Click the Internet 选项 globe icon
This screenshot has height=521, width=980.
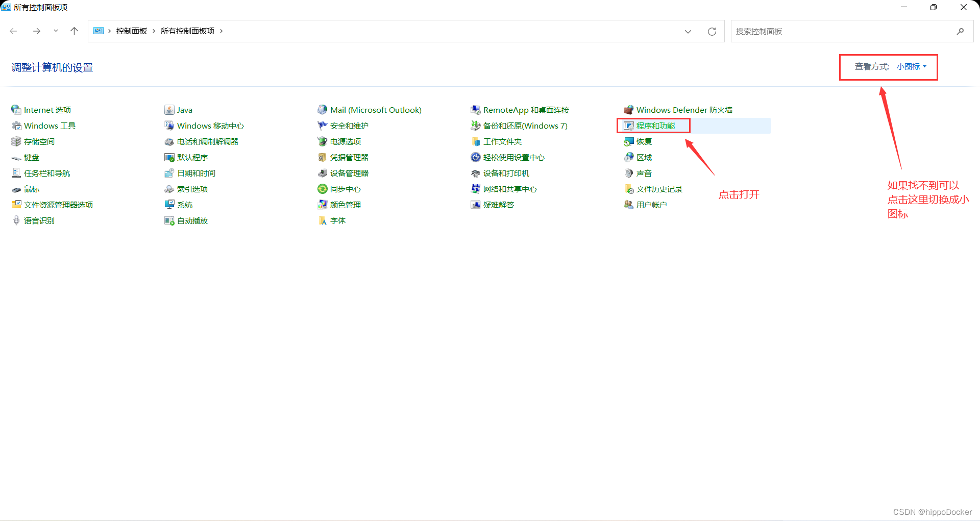click(x=16, y=110)
